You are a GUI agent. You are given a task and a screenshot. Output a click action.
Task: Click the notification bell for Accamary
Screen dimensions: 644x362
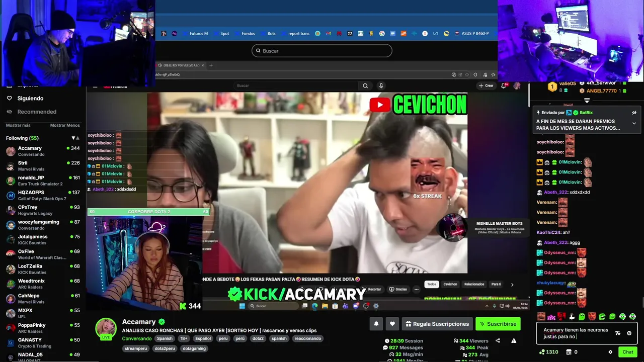pyautogui.click(x=376, y=324)
